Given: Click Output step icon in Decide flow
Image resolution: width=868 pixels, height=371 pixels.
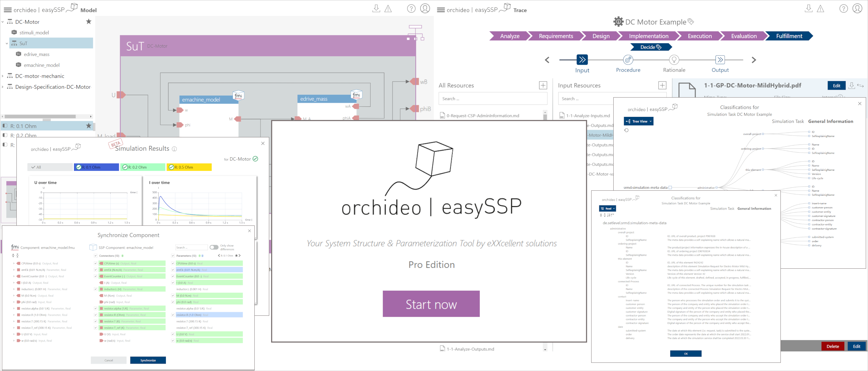Looking at the screenshot, I should point(720,60).
